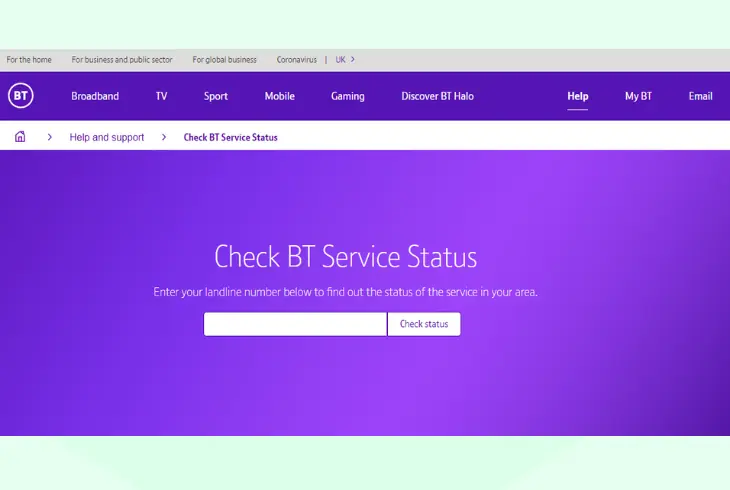
Task: Select For the home link
Action: point(29,60)
